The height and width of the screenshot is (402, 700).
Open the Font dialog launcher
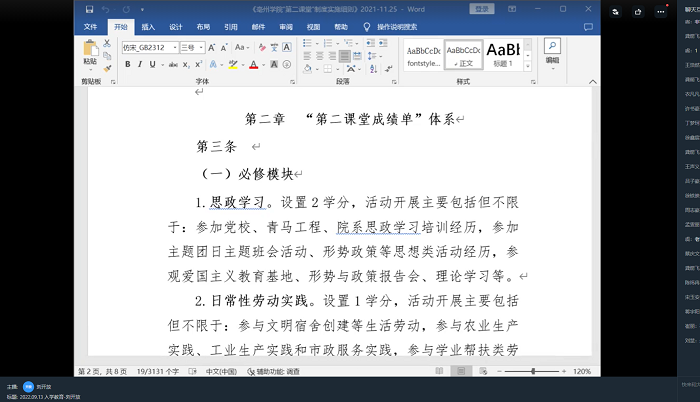[292, 82]
